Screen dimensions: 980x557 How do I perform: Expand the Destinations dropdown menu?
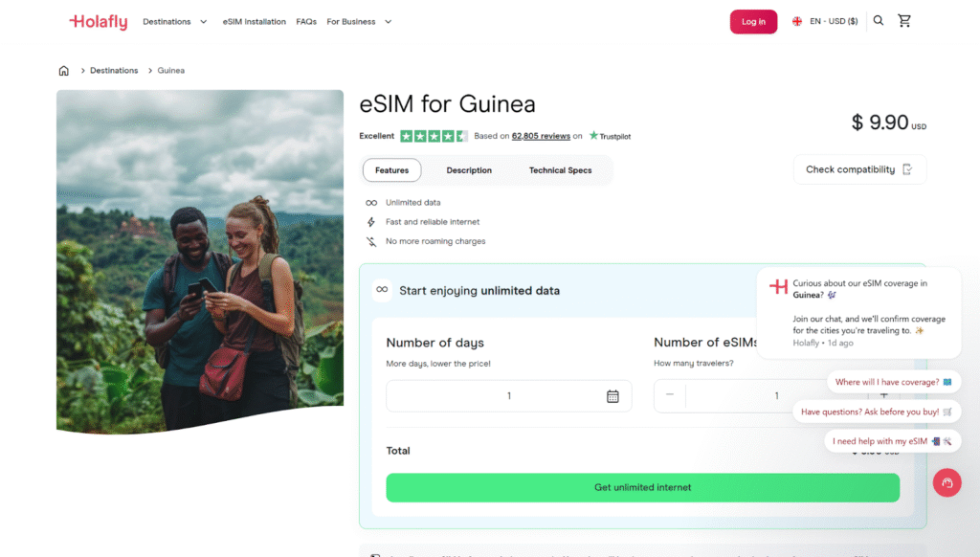[x=174, y=22]
